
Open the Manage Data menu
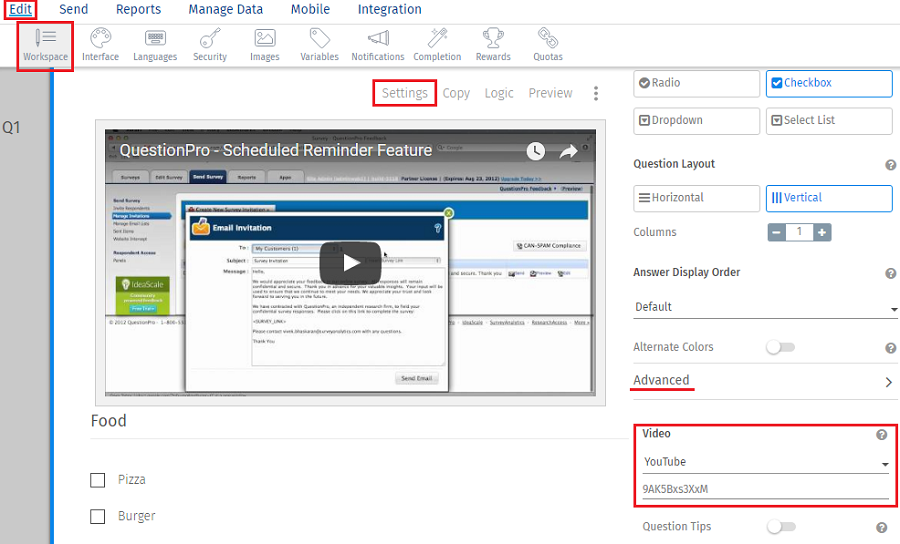coord(226,9)
